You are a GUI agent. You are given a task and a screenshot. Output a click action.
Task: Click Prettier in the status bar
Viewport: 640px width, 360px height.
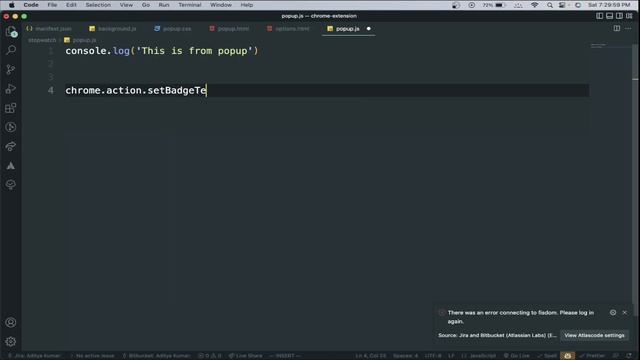592,356
